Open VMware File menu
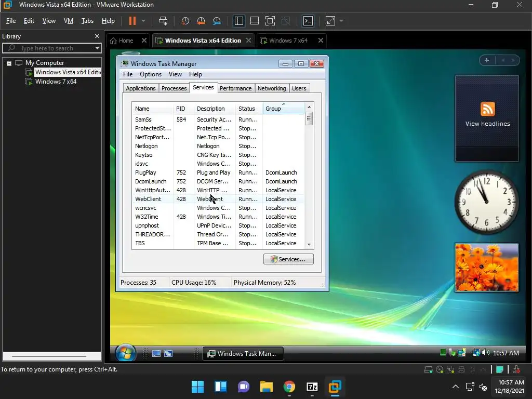This screenshot has height=399, width=532. pos(11,21)
